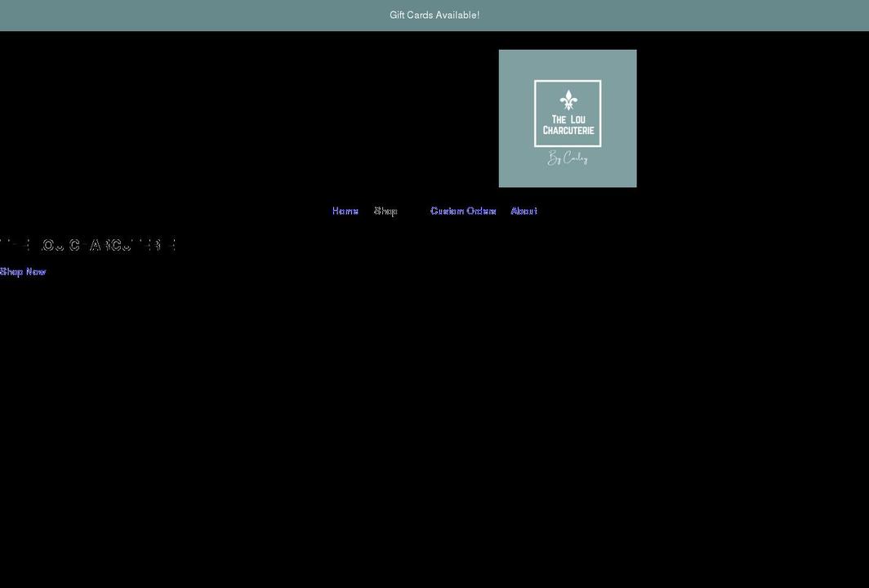Click the Gift Cards Available! banner text
The height and width of the screenshot is (588, 869).
(x=434, y=13)
